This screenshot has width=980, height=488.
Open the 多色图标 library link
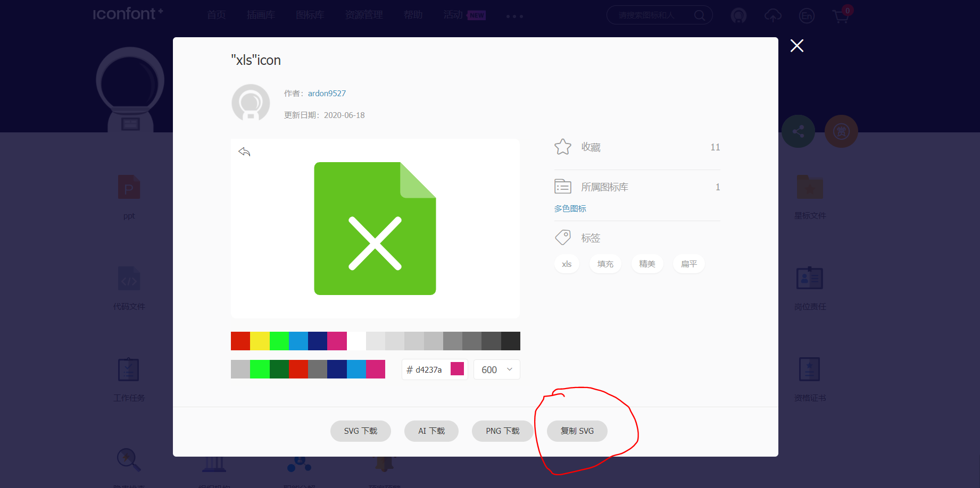click(570, 208)
